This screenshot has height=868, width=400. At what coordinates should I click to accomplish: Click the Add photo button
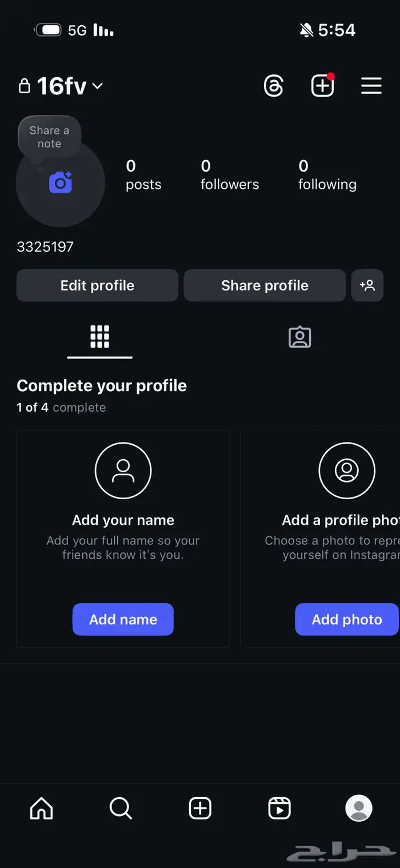point(346,619)
